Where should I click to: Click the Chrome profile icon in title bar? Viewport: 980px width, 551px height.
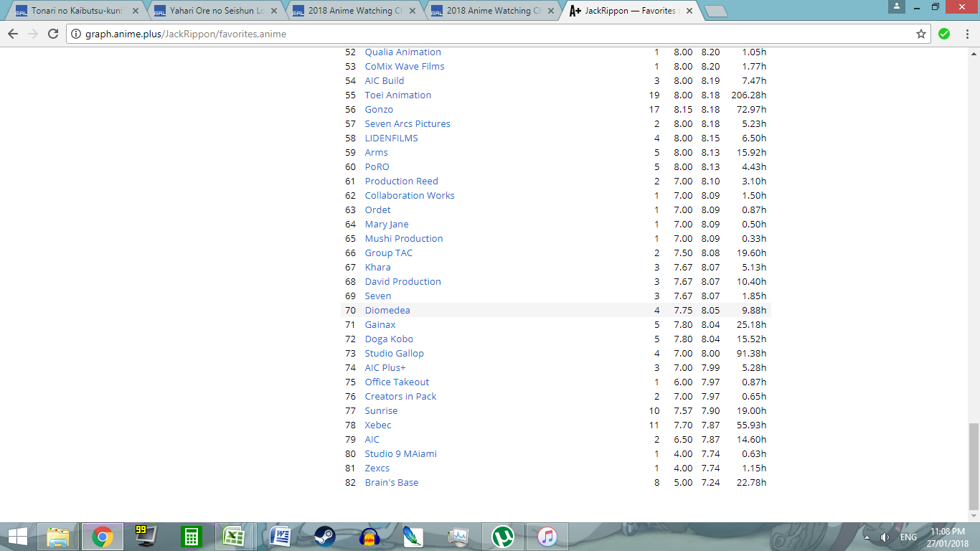[896, 6]
